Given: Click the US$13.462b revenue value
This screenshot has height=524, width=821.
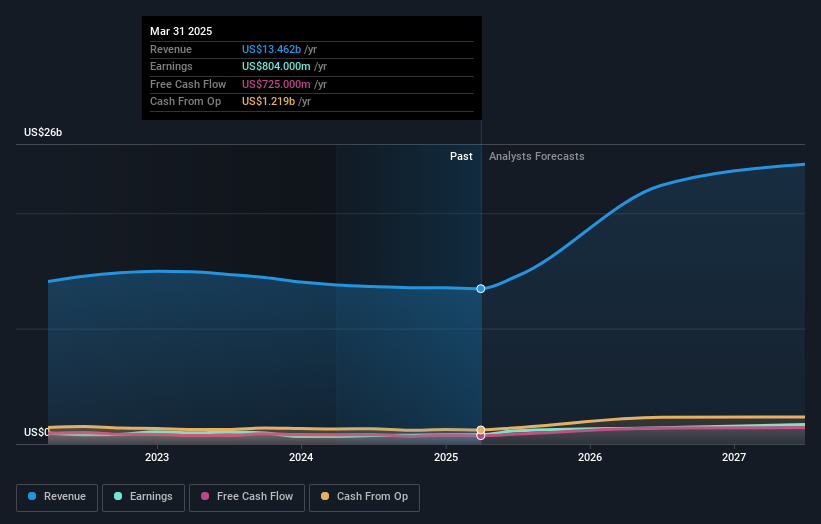Looking at the screenshot, I should click(x=271, y=49).
